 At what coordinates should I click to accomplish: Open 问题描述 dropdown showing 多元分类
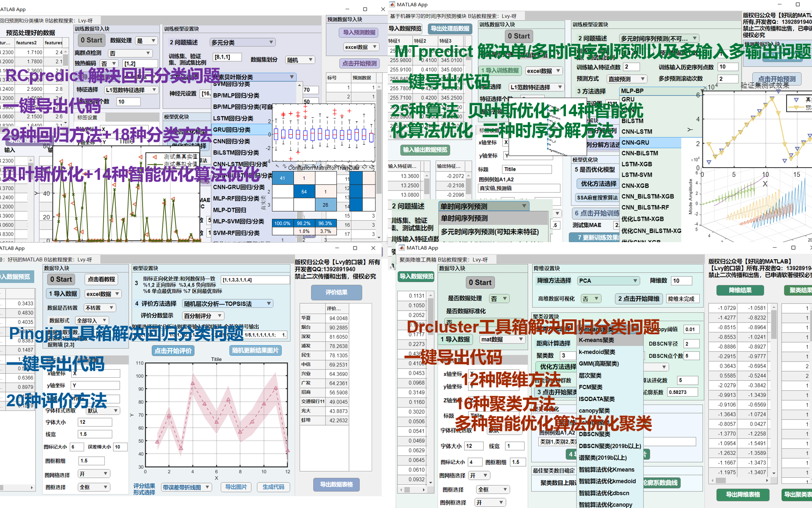[x=242, y=43]
